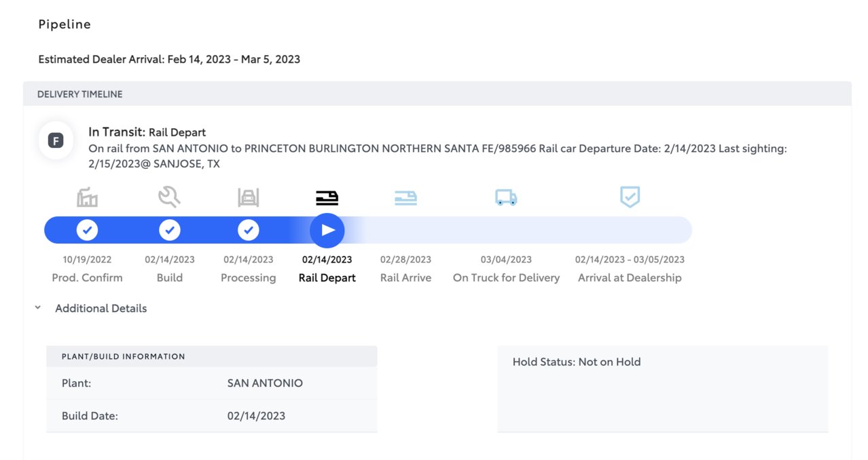Click the On Truck for Delivery label
The image size is (868, 460).
(507, 277)
